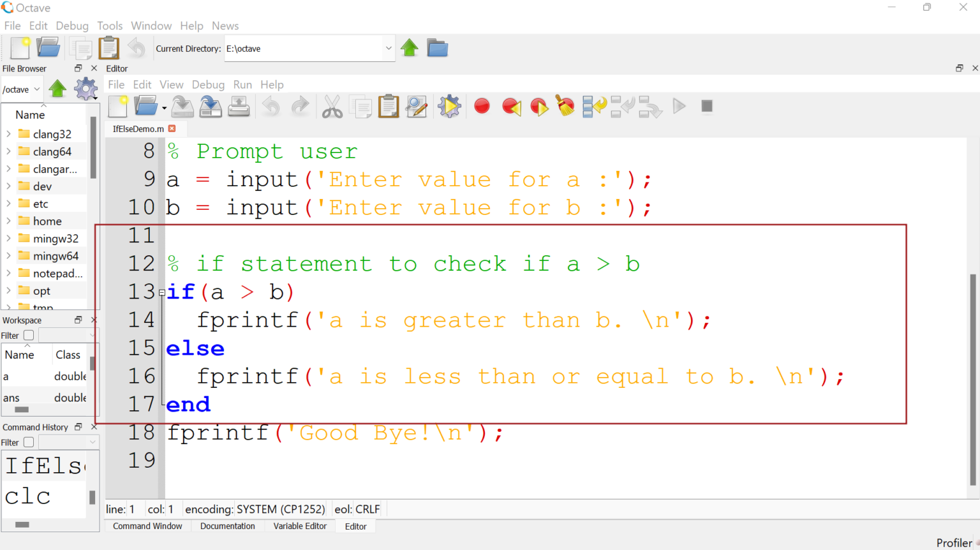Switch to the Command Window tab

[147, 526]
